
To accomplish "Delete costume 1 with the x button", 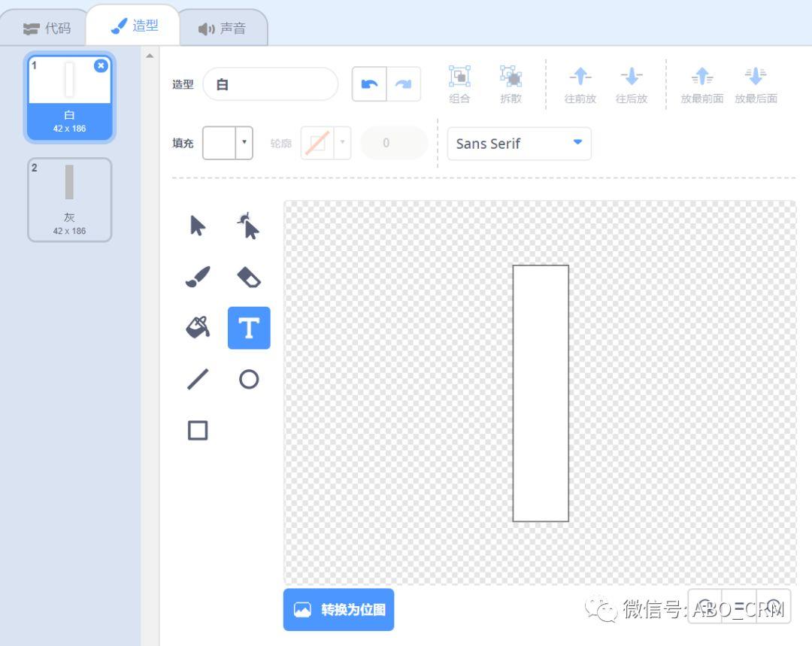I will tap(101, 65).
